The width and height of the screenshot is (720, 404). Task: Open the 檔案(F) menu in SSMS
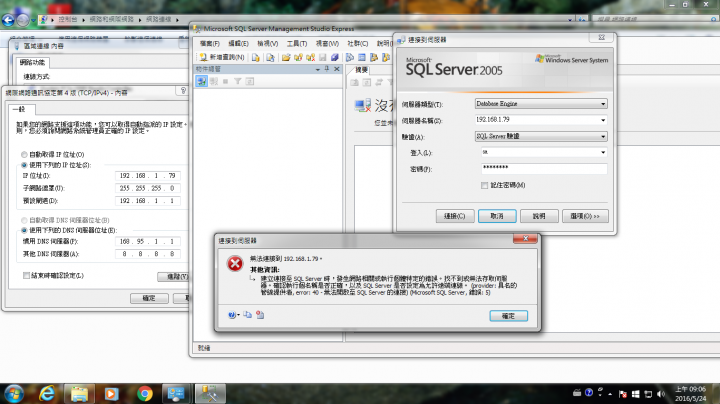210,44
